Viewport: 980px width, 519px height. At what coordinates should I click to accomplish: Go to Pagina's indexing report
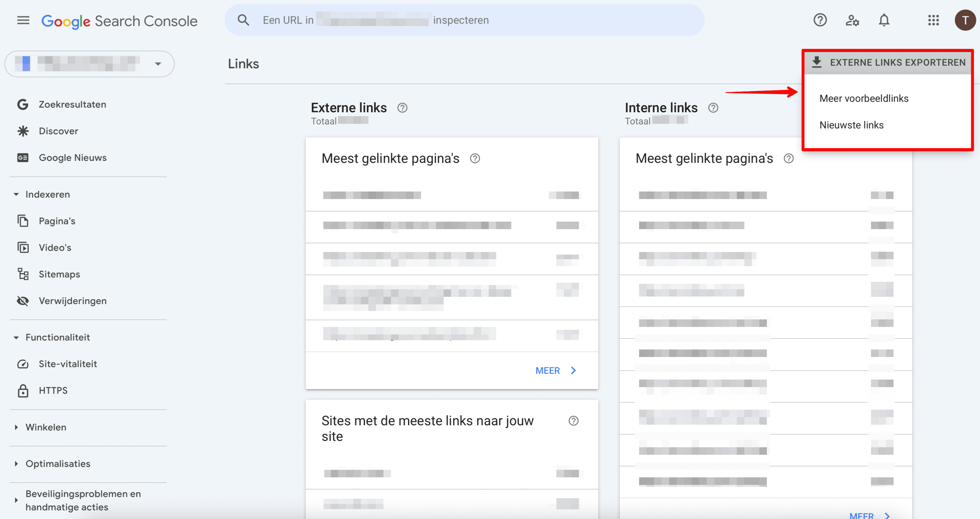(x=57, y=221)
